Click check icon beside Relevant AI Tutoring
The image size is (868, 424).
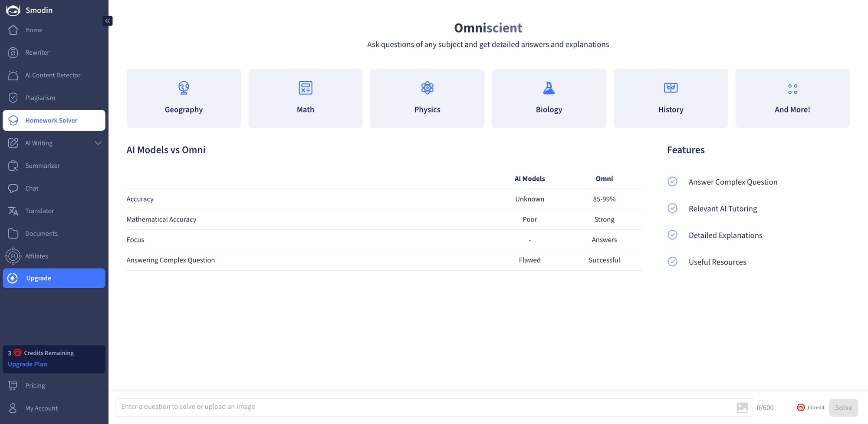672,208
